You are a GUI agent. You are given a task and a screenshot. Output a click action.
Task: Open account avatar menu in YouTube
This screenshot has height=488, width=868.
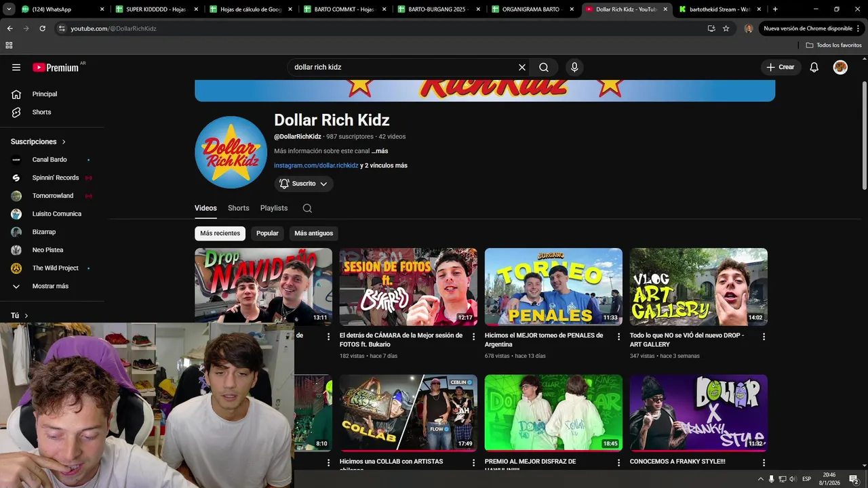click(x=840, y=67)
